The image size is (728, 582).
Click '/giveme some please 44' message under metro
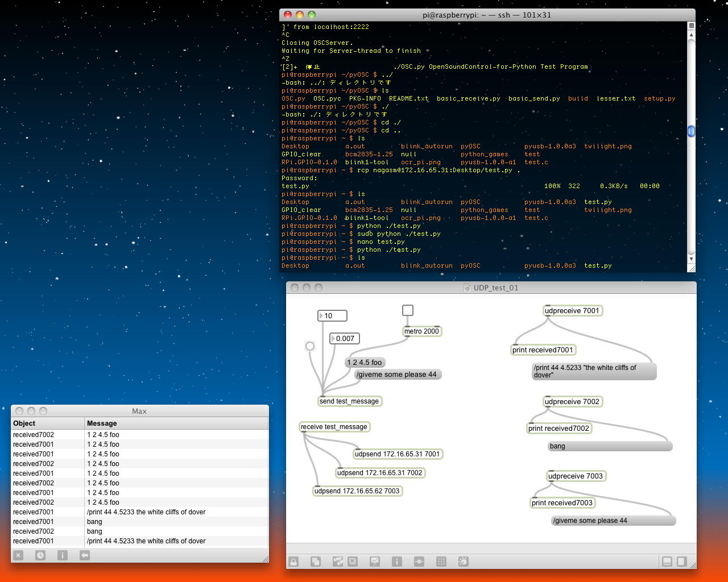(397, 375)
